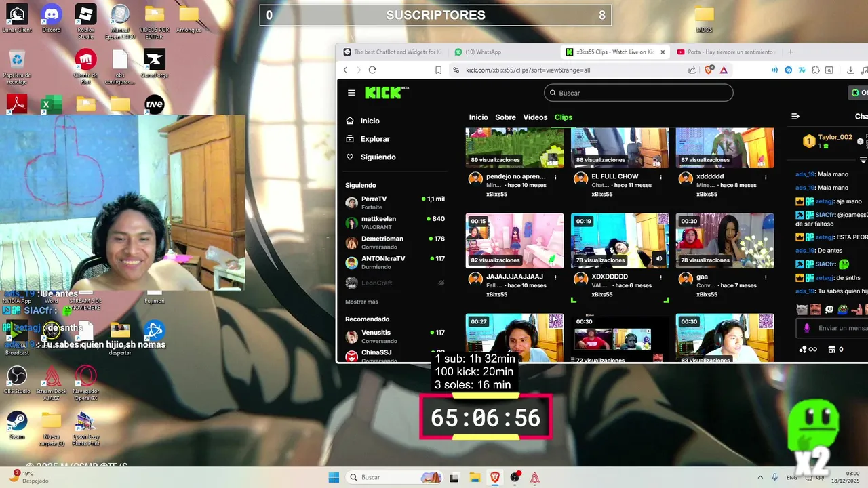The height and width of the screenshot is (488, 868).
Task: Switch to Videos channel tab
Action: point(535,117)
